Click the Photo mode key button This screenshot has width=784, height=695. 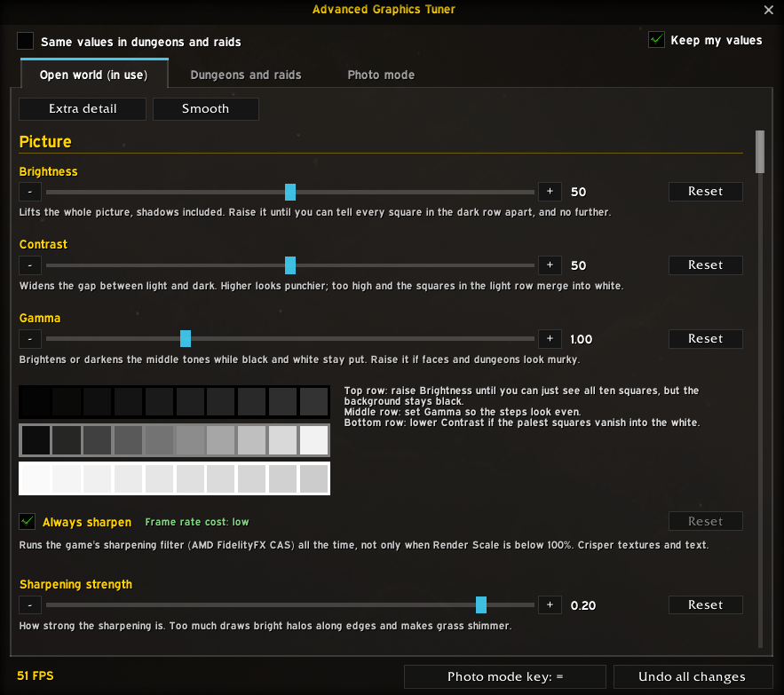click(x=505, y=676)
